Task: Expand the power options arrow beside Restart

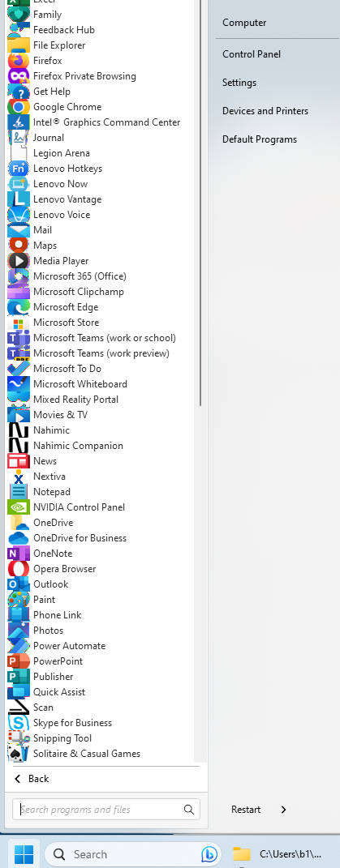Action: click(x=283, y=810)
